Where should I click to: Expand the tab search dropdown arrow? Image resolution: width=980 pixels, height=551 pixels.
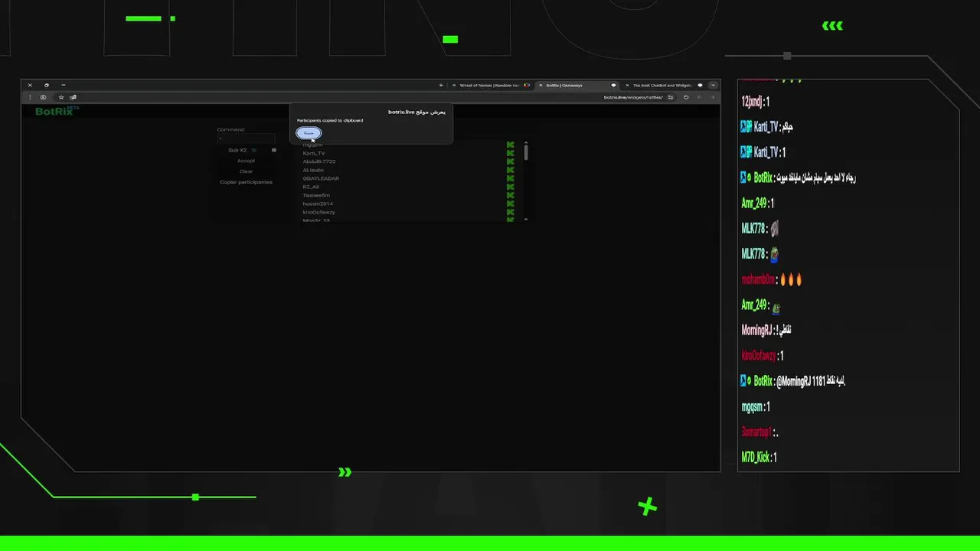[x=714, y=85]
